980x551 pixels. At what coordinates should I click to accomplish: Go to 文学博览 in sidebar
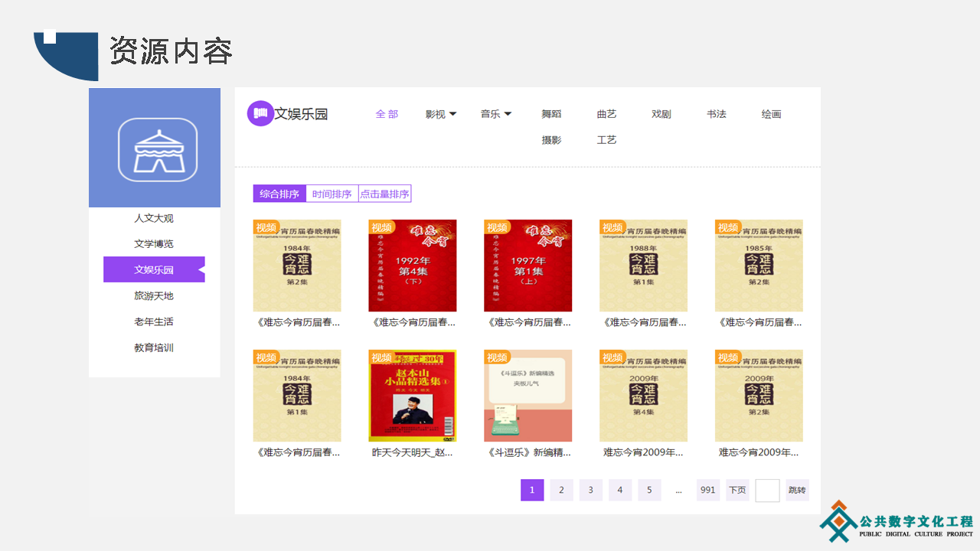(x=154, y=244)
